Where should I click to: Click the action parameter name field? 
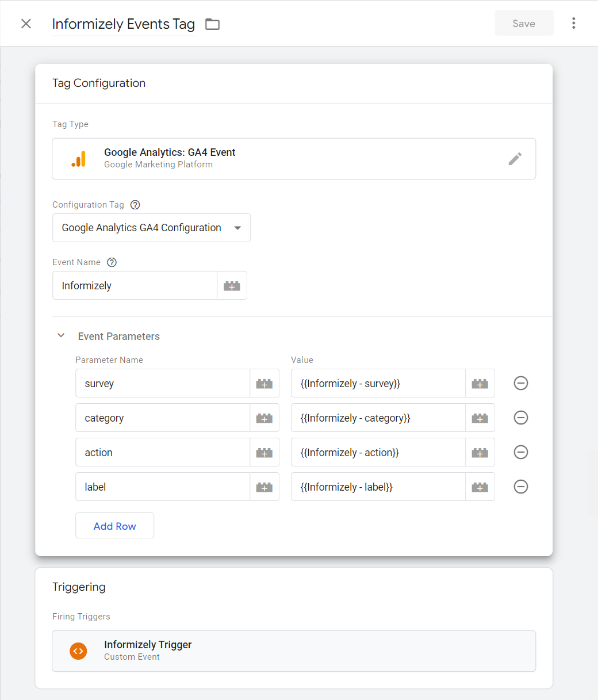click(163, 452)
